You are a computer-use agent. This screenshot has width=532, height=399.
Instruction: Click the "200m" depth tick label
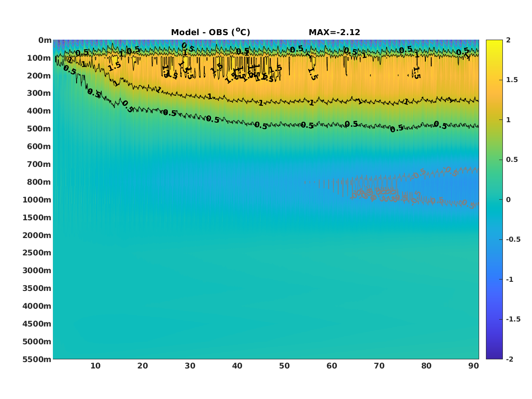(x=39, y=76)
